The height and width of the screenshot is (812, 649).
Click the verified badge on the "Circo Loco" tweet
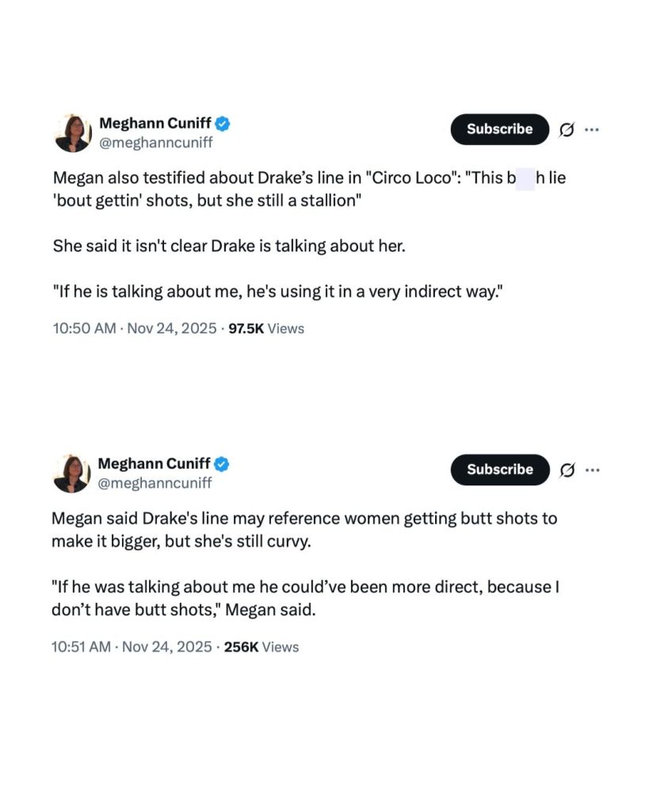[223, 123]
